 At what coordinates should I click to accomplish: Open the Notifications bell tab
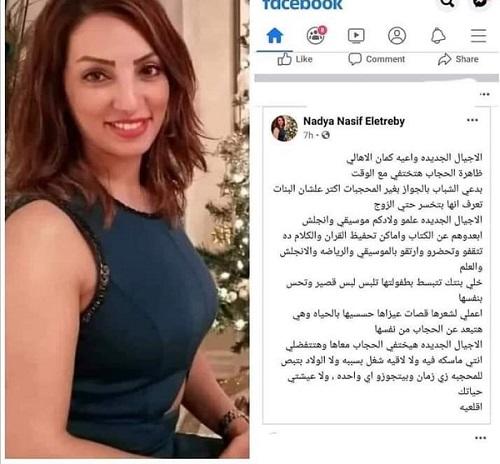[438, 36]
